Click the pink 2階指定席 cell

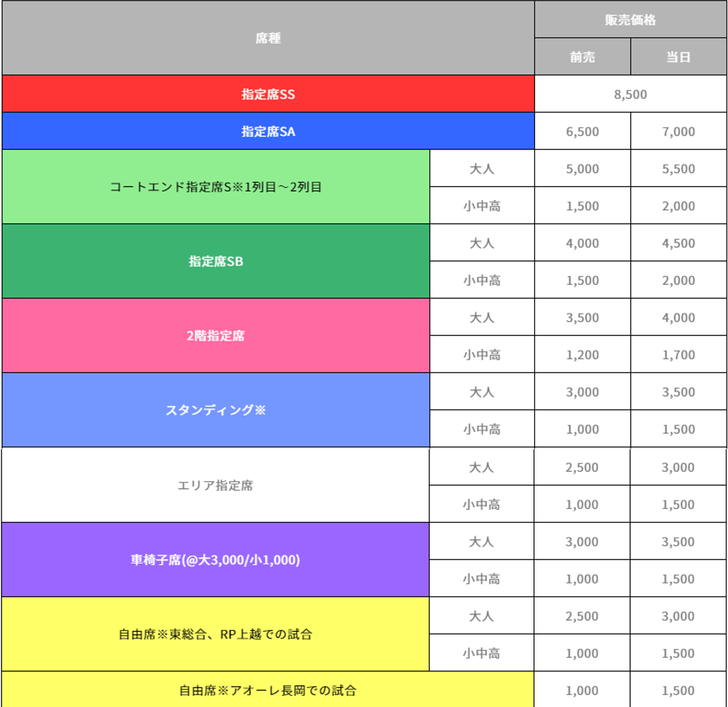click(216, 336)
